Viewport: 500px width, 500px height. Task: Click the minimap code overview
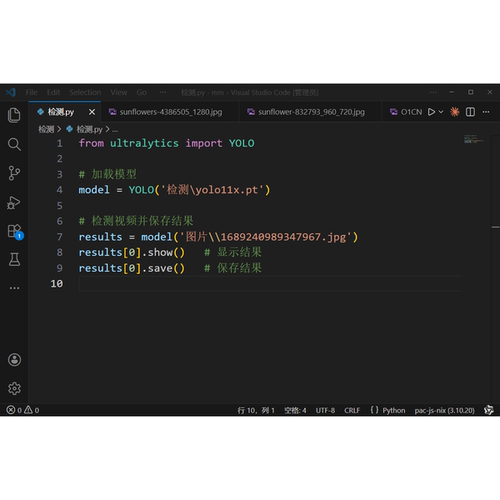473,139
